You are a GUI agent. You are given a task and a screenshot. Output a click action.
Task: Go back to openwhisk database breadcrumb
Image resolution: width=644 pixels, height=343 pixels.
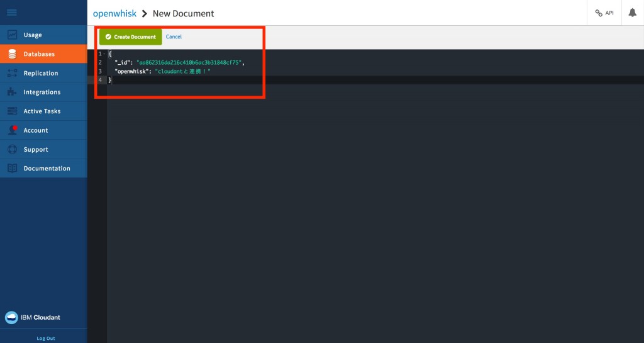(x=114, y=14)
